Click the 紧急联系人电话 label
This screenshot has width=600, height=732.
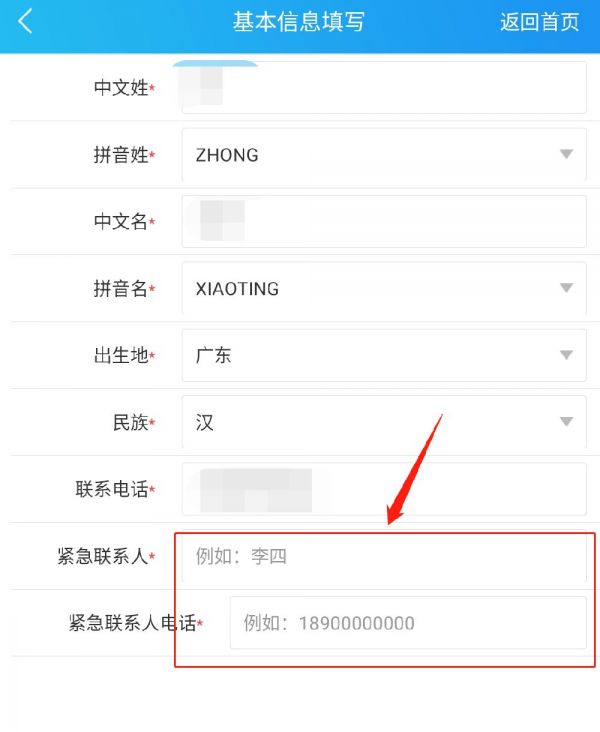132,623
